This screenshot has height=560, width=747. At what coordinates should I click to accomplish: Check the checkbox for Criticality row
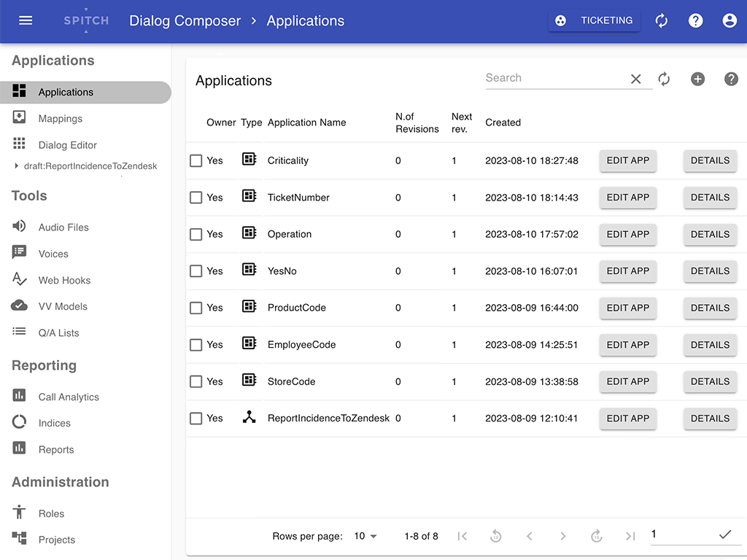[x=196, y=160]
